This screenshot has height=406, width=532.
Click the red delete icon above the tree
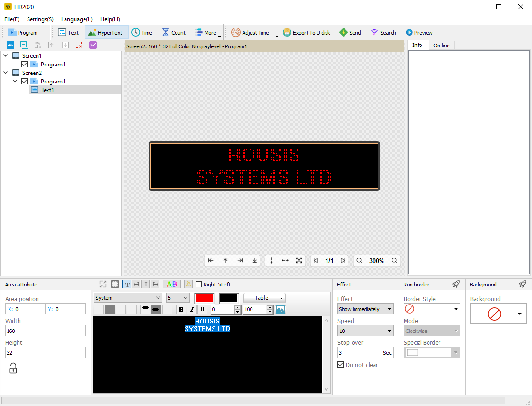coord(79,45)
